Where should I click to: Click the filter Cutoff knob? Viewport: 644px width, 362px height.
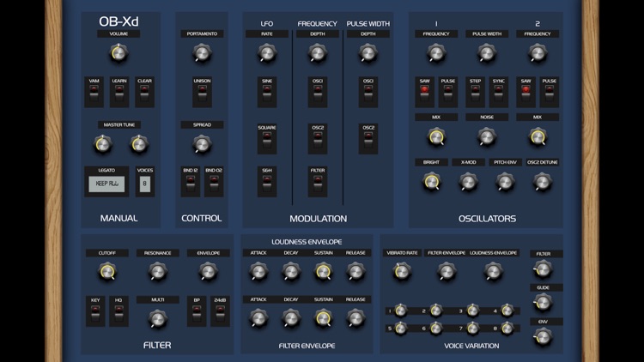click(106, 272)
